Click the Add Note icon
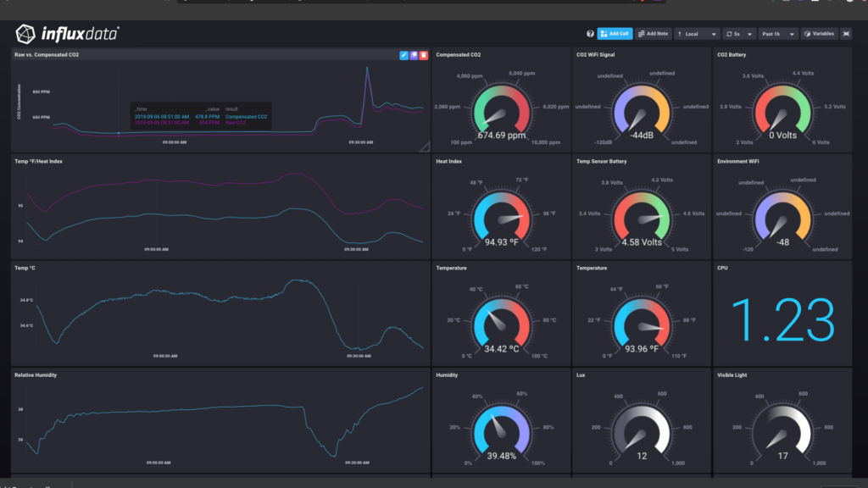 642,34
